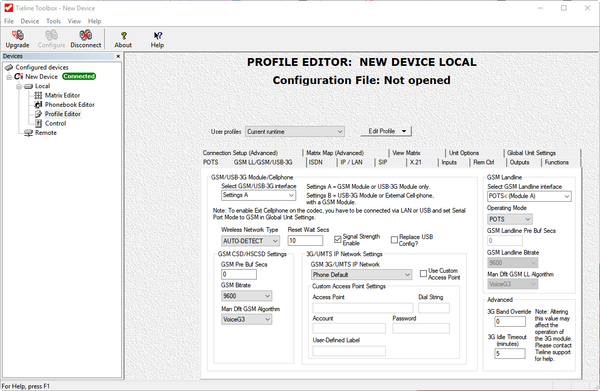The height and width of the screenshot is (391, 600).
Task: Open GSM Bitrate 9600 dropdown
Action: tap(246, 296)
